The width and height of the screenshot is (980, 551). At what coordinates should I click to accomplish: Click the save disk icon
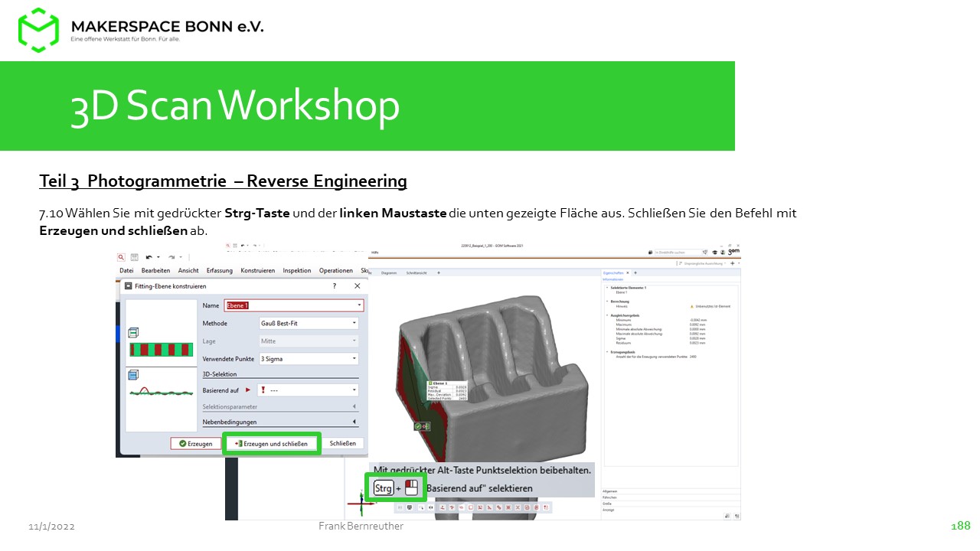tap(134, 257)
